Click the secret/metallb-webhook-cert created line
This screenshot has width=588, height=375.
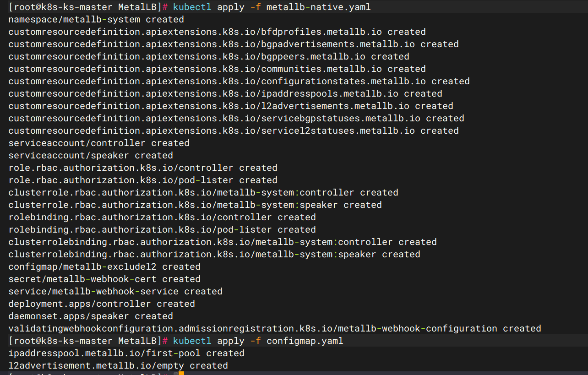click(x=104, y=279)
